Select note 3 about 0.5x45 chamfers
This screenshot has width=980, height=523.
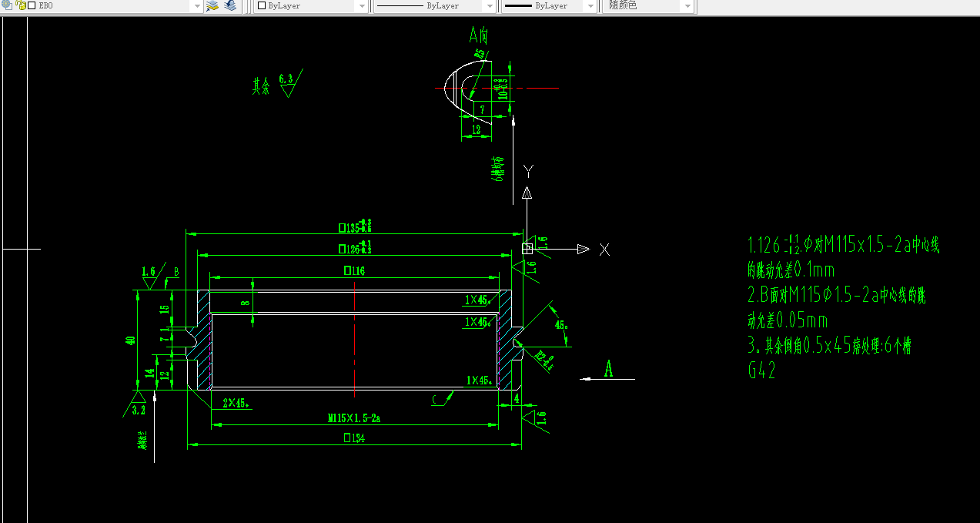click(x=830, y=345)
